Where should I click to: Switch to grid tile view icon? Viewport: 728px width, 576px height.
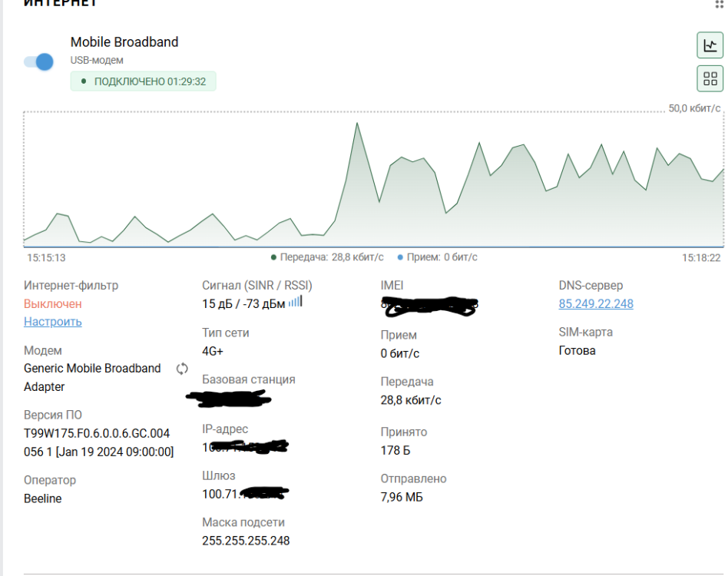coord(710,78)
